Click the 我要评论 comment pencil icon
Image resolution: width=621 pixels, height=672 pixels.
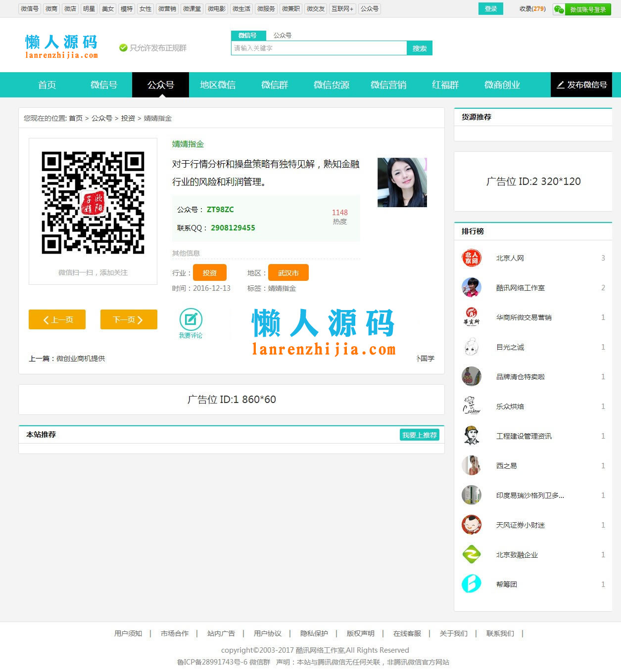191,318
